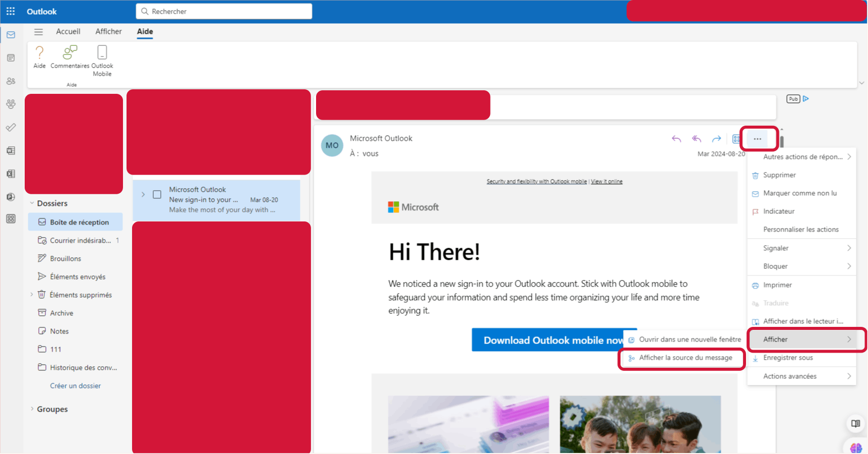Click the Reply arrow icon
868x454 pixels.
pos(676,138)
